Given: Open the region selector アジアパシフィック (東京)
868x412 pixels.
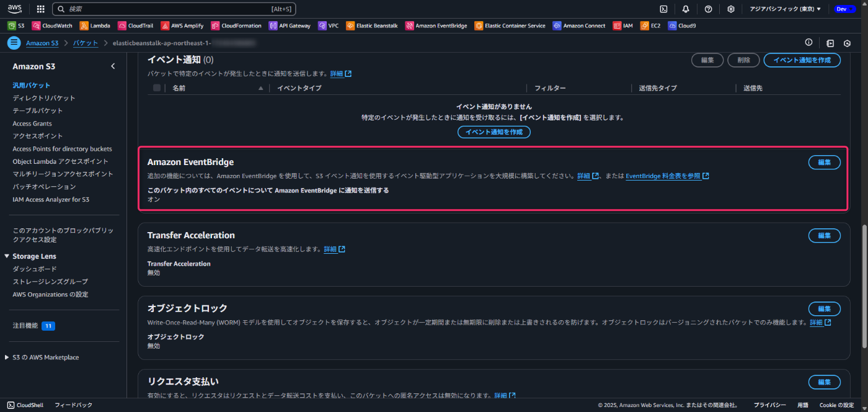Looking at the screenshot, I should click(x=785, y=9).
